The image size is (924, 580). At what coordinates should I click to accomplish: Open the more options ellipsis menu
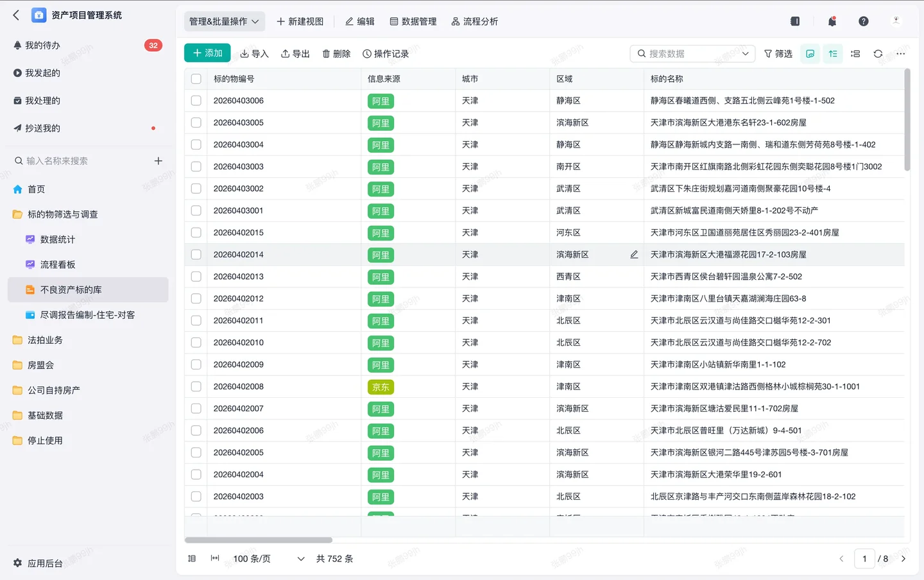(x=900, y=54)
